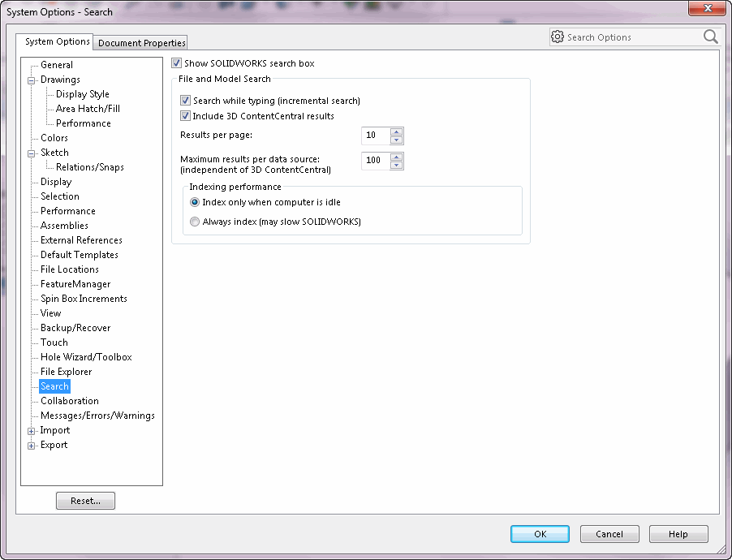Select Relations/Snaps item

[89, 166]
